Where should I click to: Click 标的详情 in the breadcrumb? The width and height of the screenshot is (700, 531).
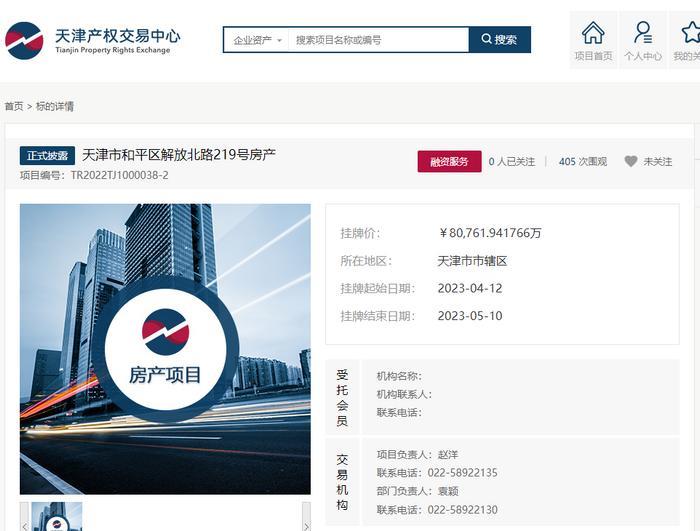tap(55, 106)
